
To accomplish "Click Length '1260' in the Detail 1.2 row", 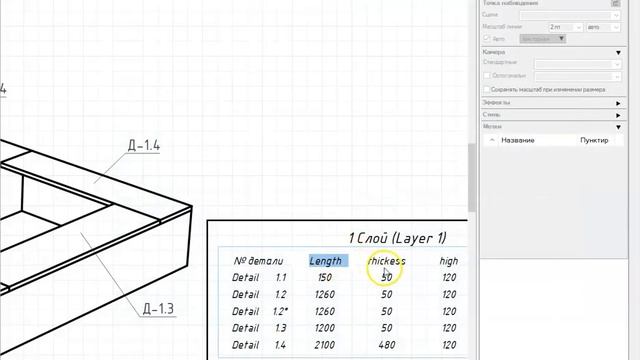I will (x=325, y=295).
